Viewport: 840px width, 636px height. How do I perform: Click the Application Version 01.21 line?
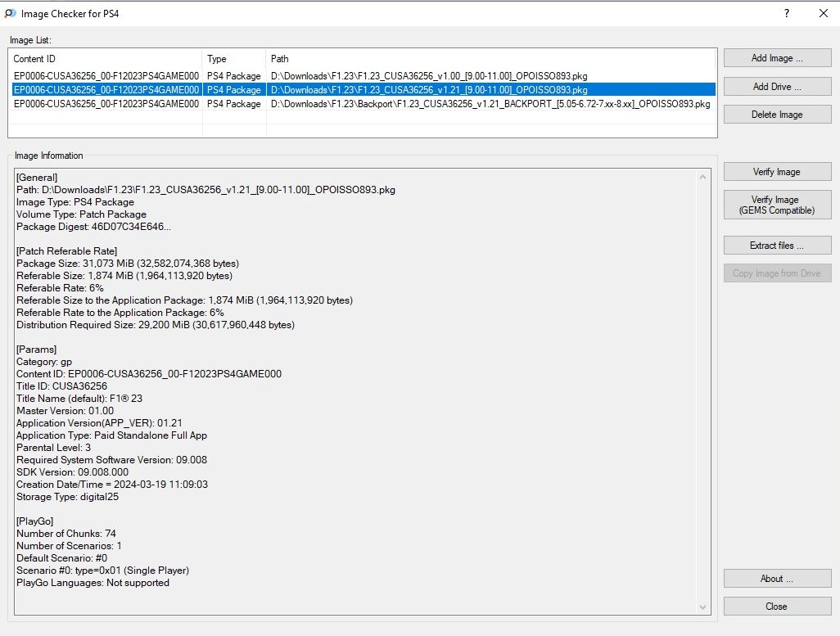point(99,423)
